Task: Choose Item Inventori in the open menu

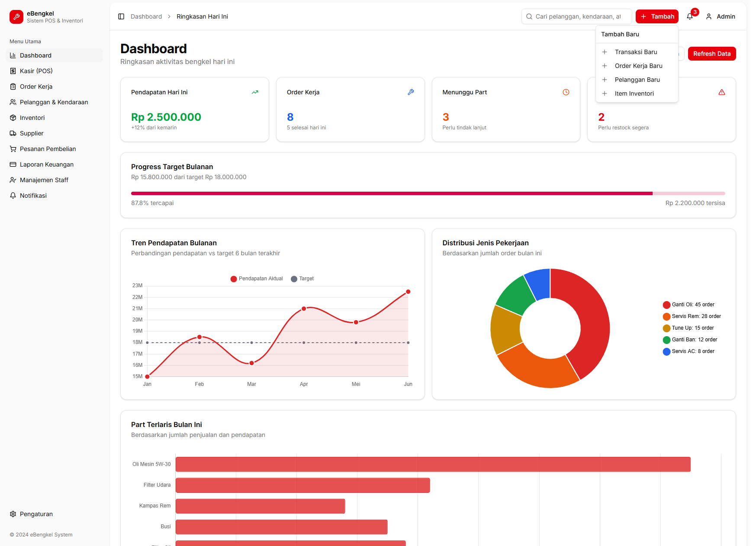Action: pyautogui.click(x=634, y=93)
